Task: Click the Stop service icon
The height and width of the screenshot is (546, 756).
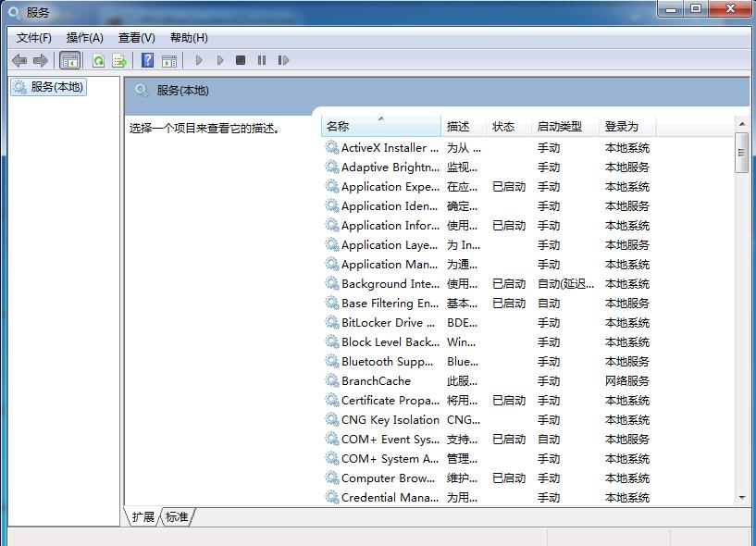Action: tap(240, 59)
